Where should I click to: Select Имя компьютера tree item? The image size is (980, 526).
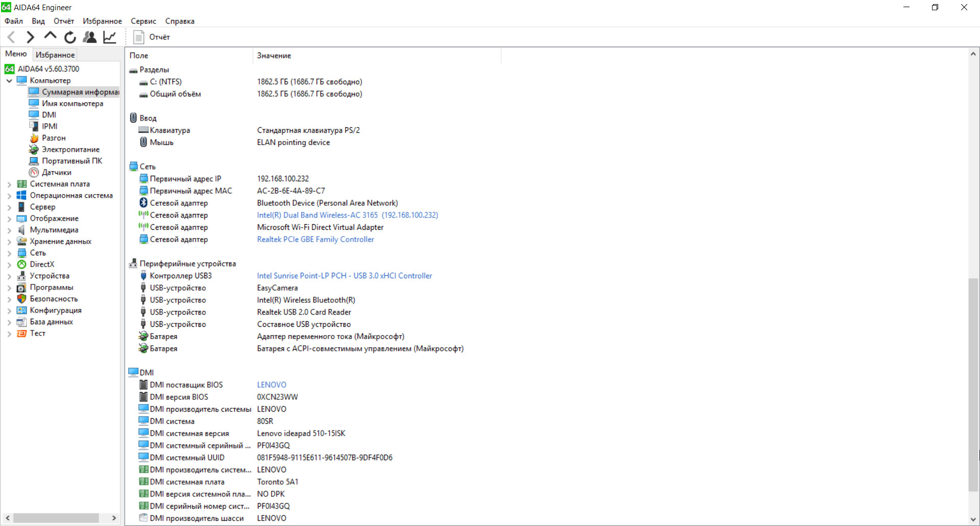point(72,104)
